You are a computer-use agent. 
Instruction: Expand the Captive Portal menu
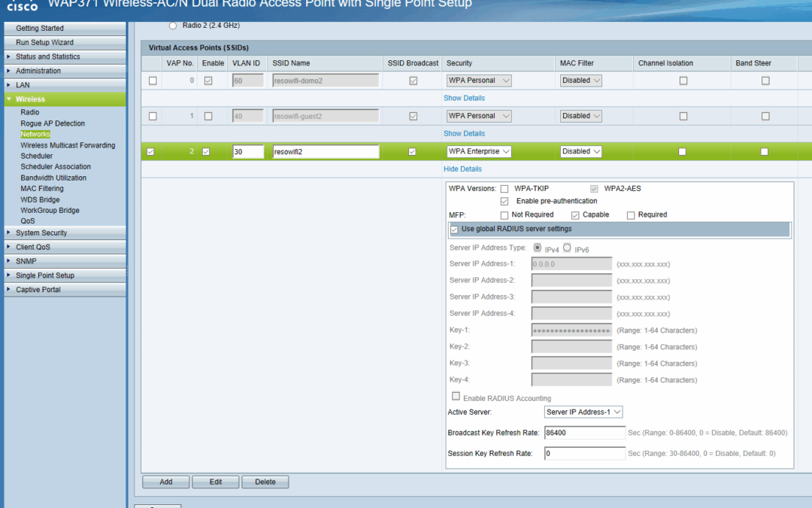[x=65, y=289]
